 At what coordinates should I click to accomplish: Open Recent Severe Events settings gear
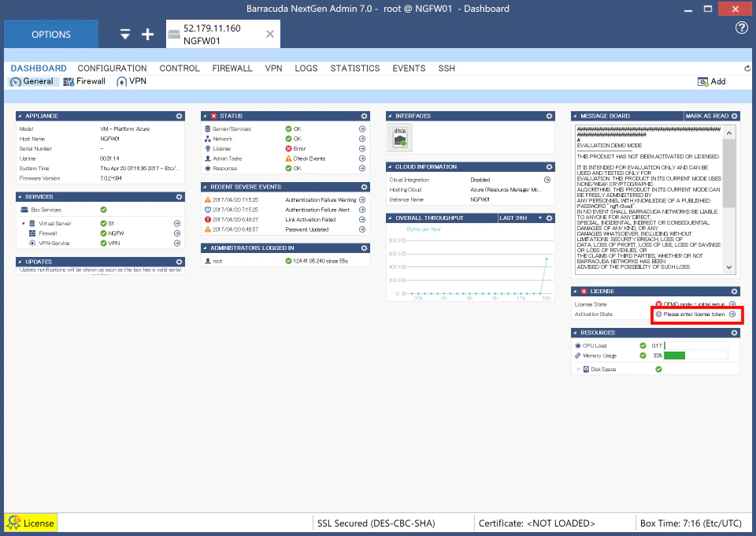(364, 187)
